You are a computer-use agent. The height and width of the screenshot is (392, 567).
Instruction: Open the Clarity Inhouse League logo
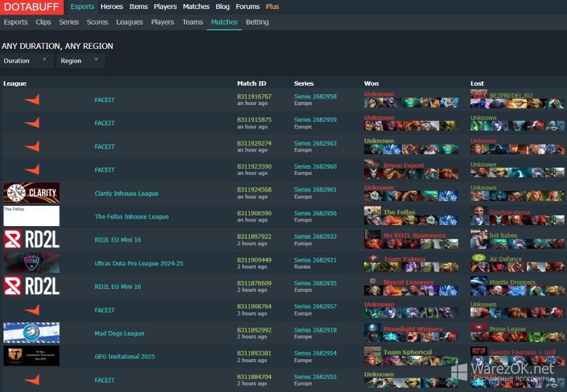(x=32, y=193)
